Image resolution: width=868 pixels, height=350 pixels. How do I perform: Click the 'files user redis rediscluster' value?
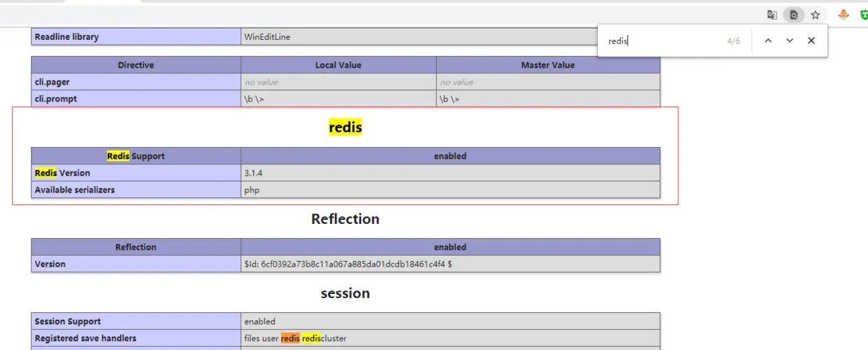(x=295, y=338)
